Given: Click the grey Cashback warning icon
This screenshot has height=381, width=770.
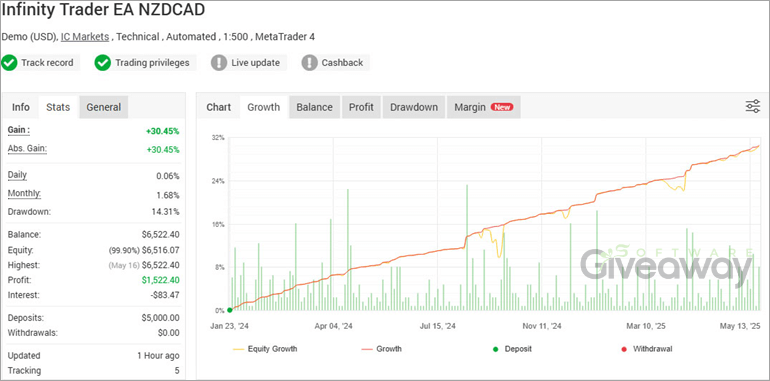Looking at the screenshot, I should [x=309, y=63].
